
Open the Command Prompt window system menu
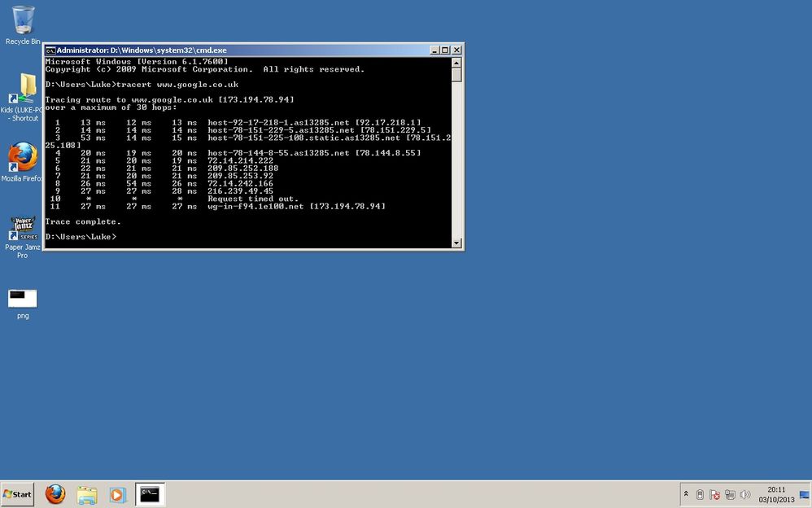pos(50,50)
